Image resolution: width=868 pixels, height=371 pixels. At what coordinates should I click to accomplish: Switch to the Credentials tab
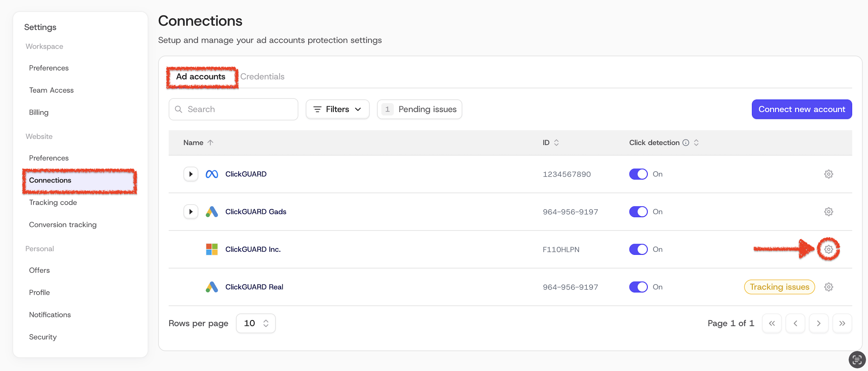point(262,77)
